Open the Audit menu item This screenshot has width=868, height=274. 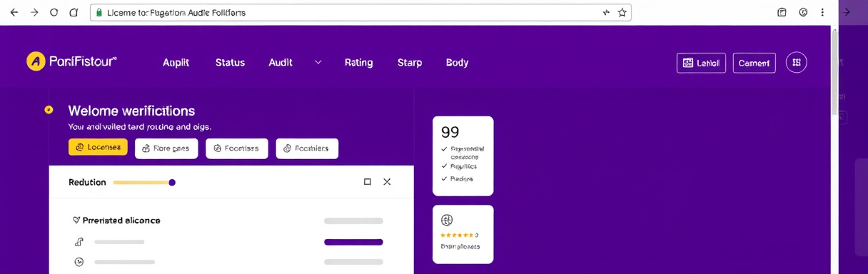point(281,63)
